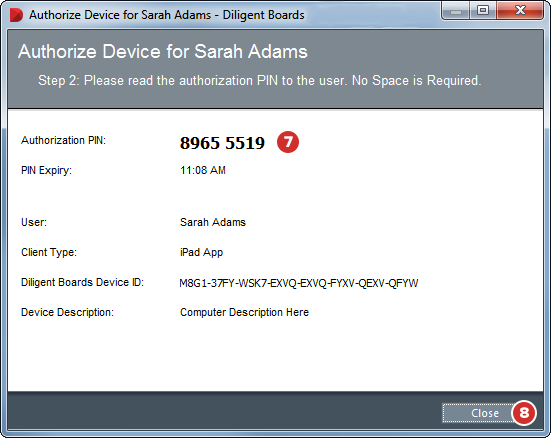Close the window with the red X
The width and height of the screenshot is (551, 438).
point(520,11)
